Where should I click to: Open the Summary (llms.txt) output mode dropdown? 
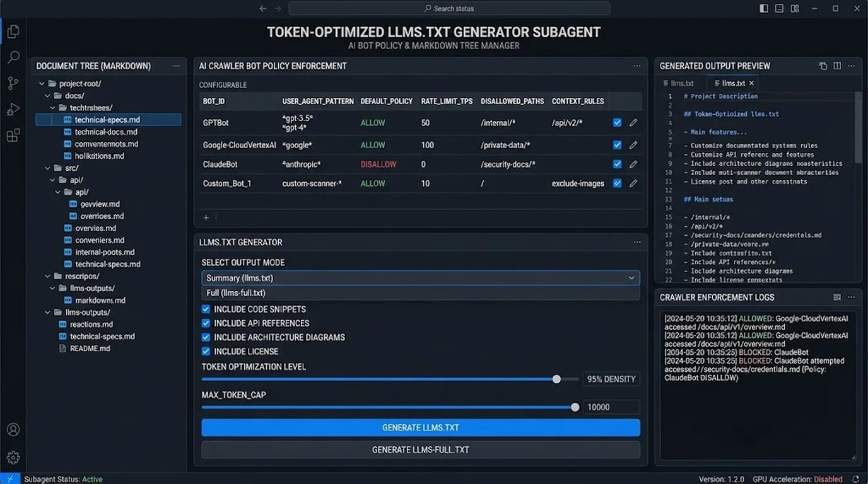[420, 278]
